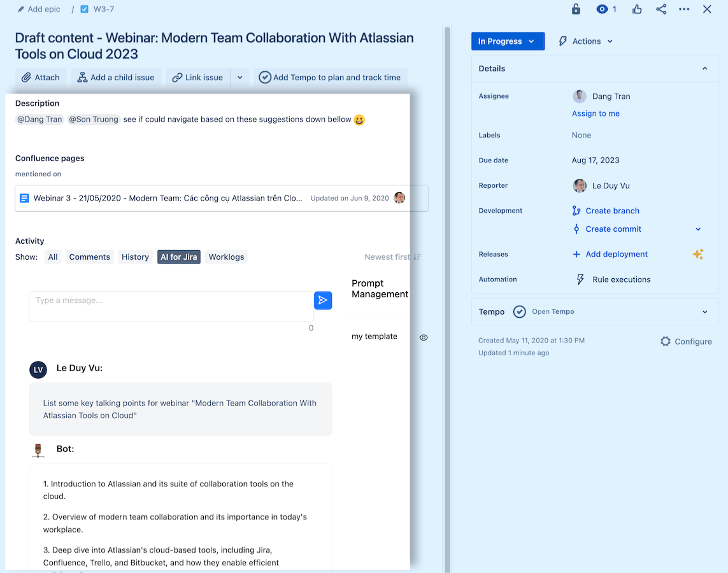Image resolution: width=728 pixels, height=573 pixels.
Task: Toggle the Newest first sort order
Action: (x=392, y=257)
